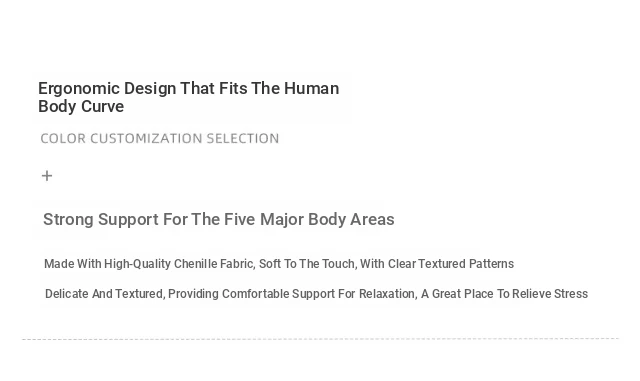Click the words "Relieve Stress" at the line end
Image resolution: width=640 pixels, height=381 pixels.
550,294
